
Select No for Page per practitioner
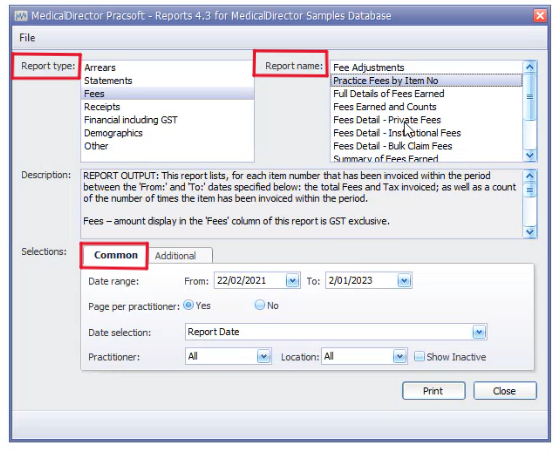coord(260,305)
